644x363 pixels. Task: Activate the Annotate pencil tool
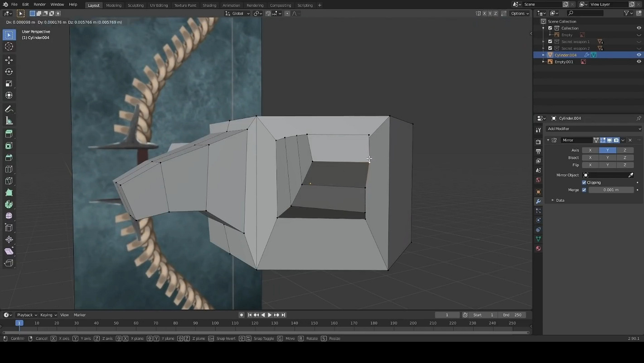(9, 109)
